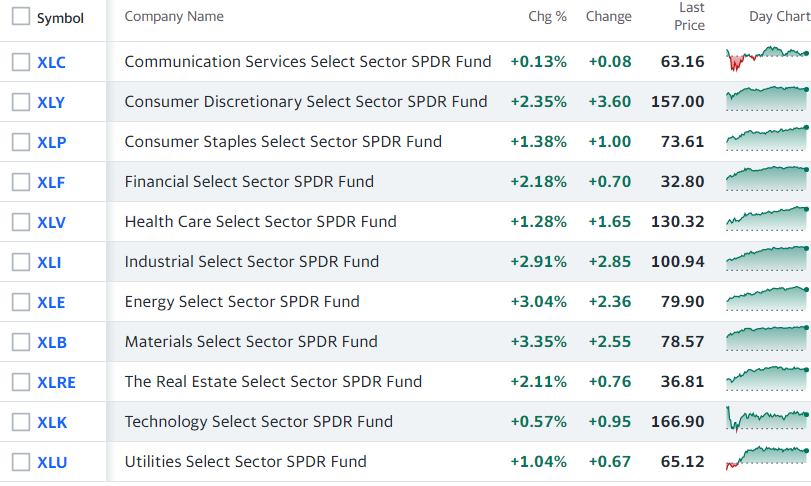This screenshot has height=486, width=811.
Task: Click the Company Name column header
Action: click(174, 17)
